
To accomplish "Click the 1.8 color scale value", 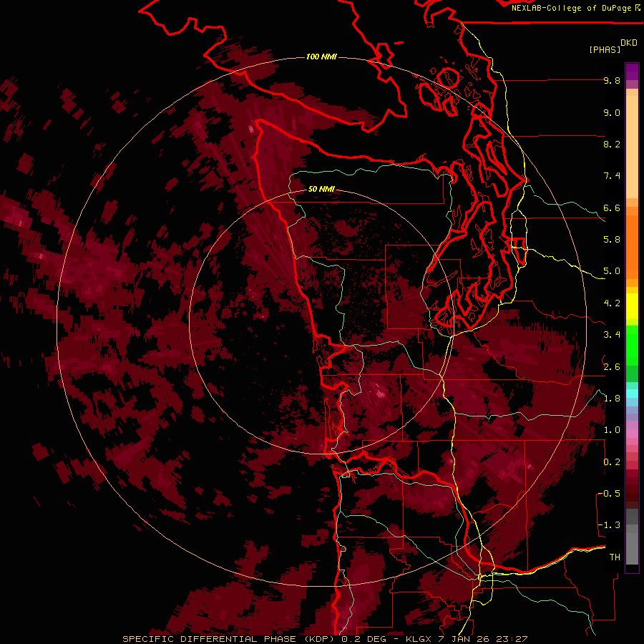I will [612, 399].
